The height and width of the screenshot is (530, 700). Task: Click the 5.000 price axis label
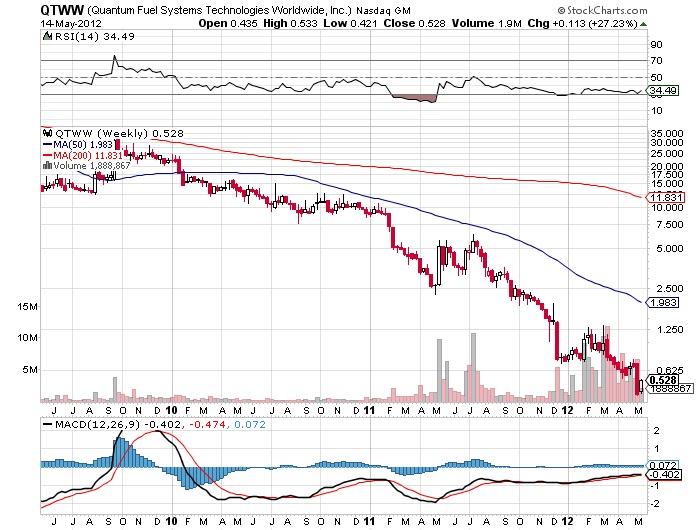pyautogui.click(x=670, y=248)
